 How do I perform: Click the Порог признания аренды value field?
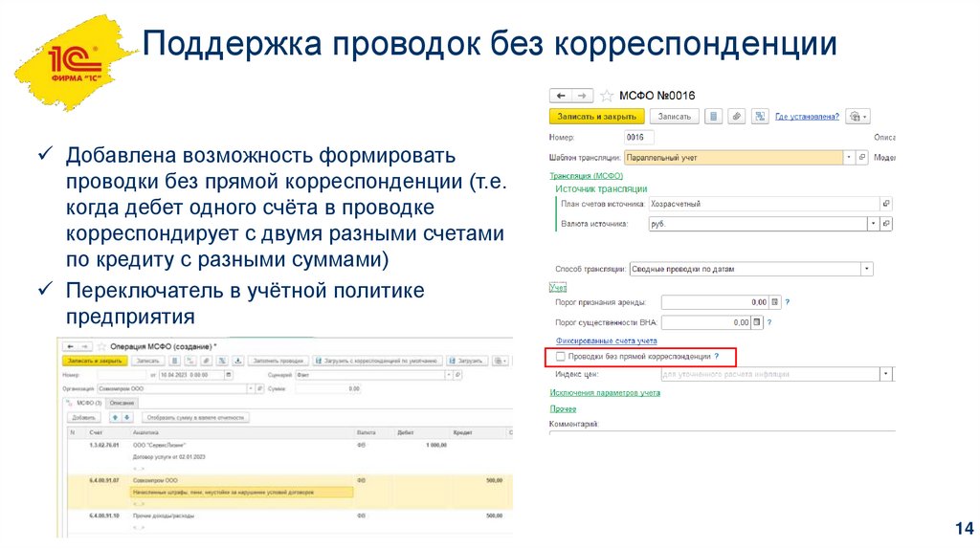[x=715, y=301]
